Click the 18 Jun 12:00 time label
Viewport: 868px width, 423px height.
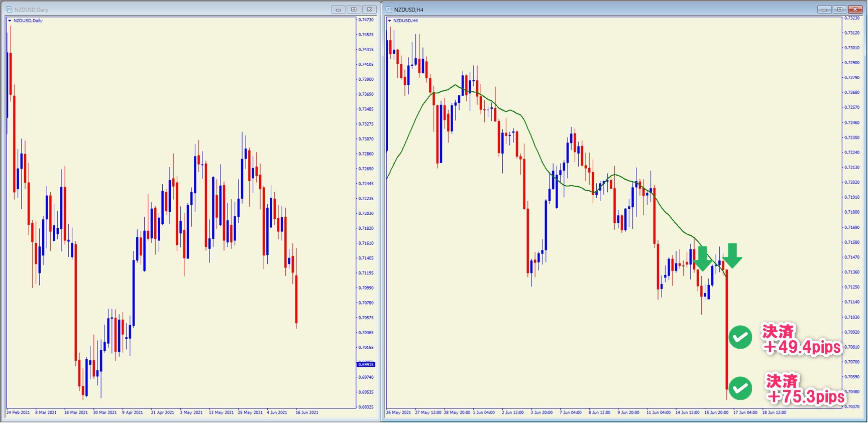pyautogui.click(x=774, y=412)
